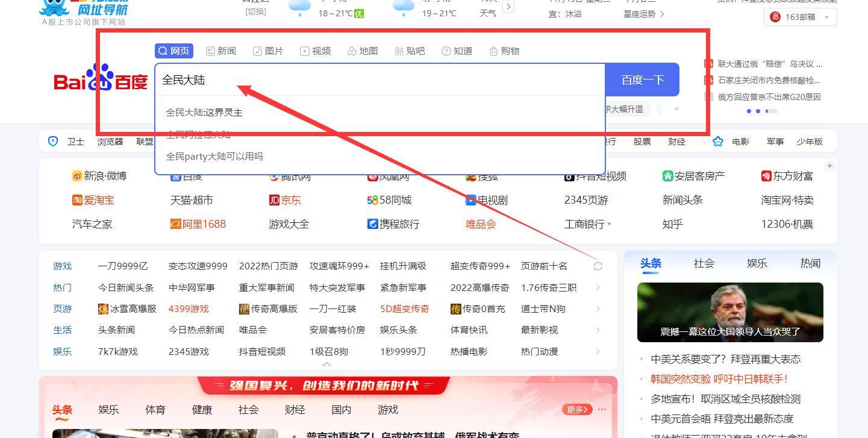Open the Lula news photo thumbnail
Image resolution: width=868 pixels, height=438 pixels.
(730, 312)
